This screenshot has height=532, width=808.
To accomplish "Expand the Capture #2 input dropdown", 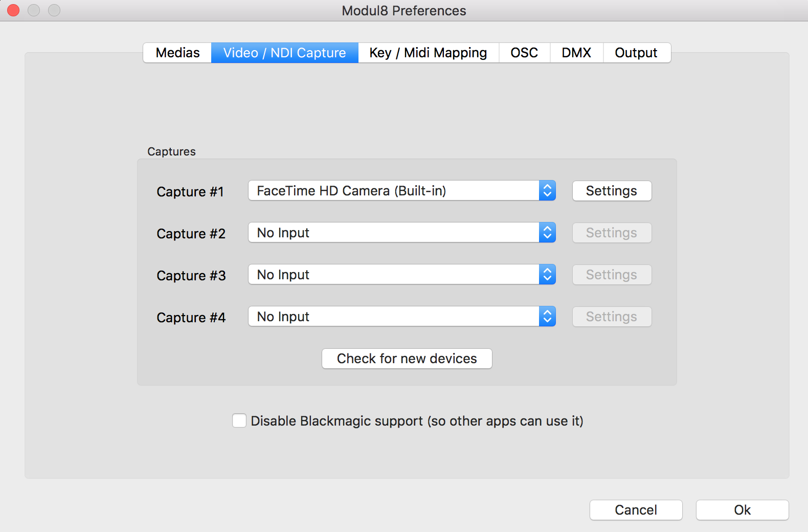I will [394, 233].
